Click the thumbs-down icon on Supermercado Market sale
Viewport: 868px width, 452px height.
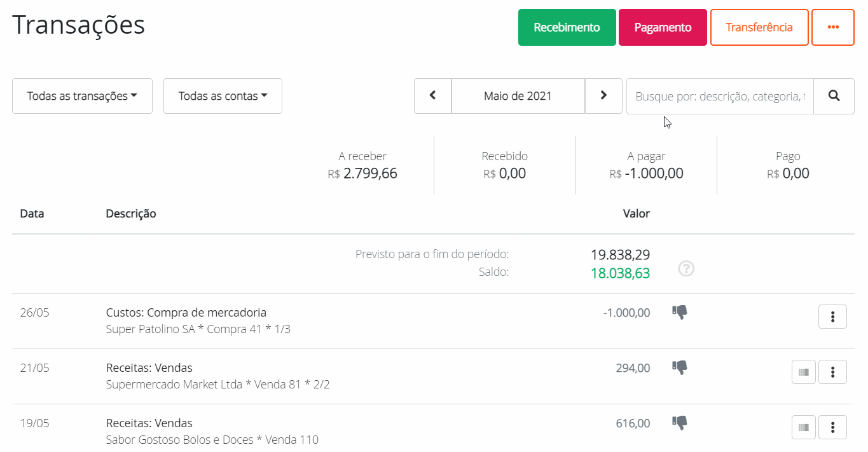[679, 367]
